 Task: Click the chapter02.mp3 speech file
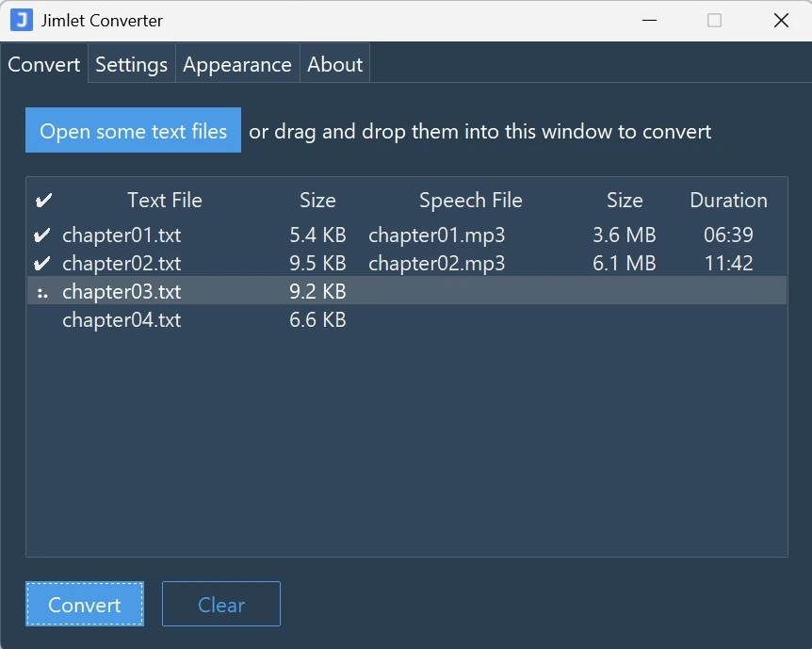pyautogui.click(x=436, y=264)
